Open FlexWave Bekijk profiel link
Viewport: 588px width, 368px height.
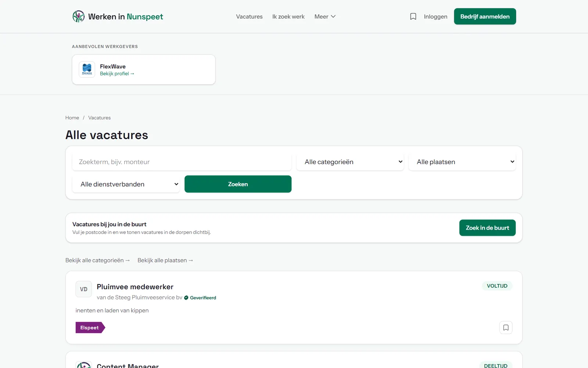117,74
